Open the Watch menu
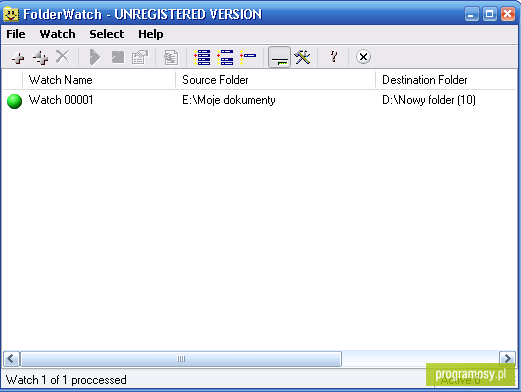Viewport: 521px width, 392px height. [x=57, y=34]
